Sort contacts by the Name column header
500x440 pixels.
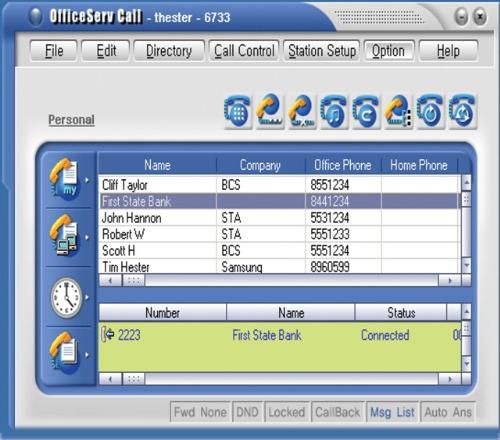(x=157, y=165)
